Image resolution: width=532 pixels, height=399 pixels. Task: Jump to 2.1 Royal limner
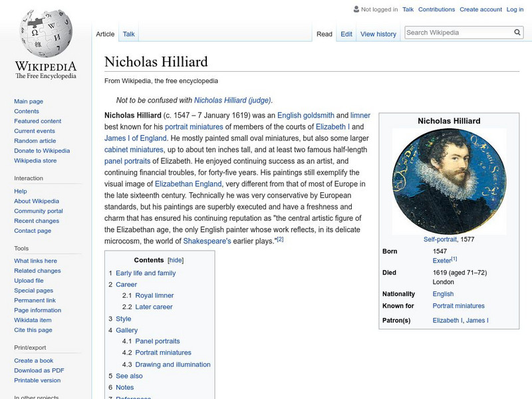click(154, 295)
